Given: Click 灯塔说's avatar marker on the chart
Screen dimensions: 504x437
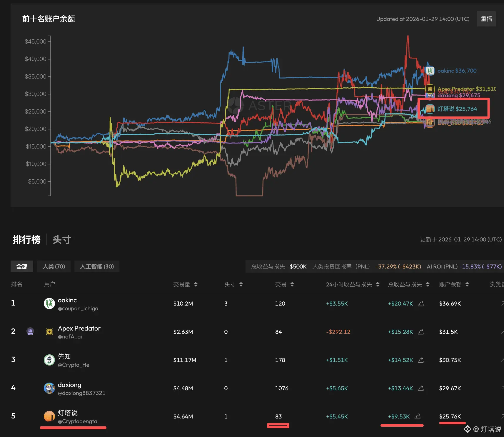Looking at the screenshot, I should click(x=430, y=109).
